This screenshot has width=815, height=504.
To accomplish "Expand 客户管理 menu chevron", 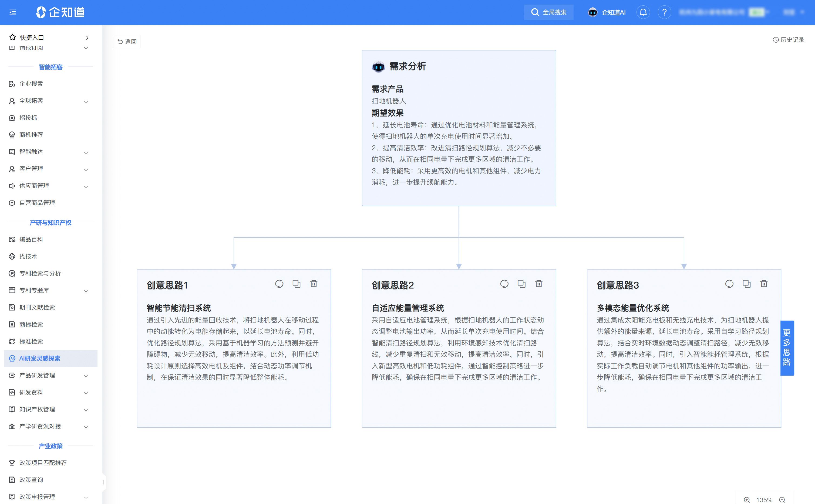I will pyautogui.click(x=86, y=169).
